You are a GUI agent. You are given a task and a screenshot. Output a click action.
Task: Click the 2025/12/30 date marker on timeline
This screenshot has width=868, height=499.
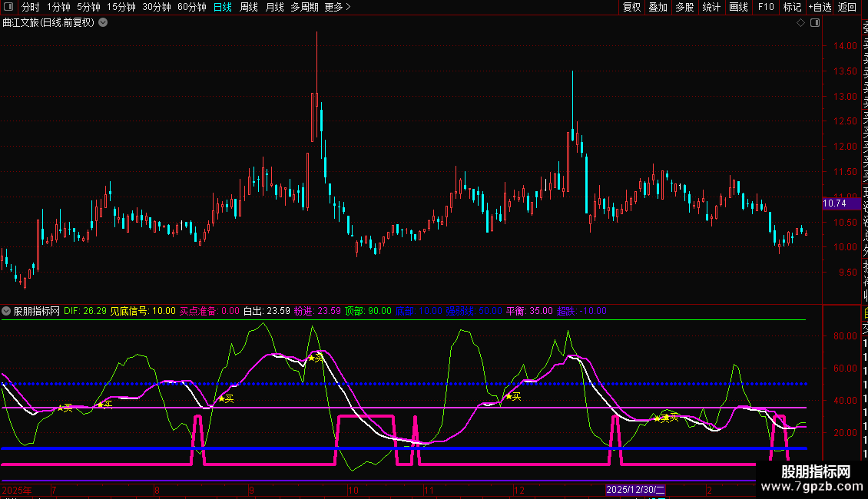[635, 489]
